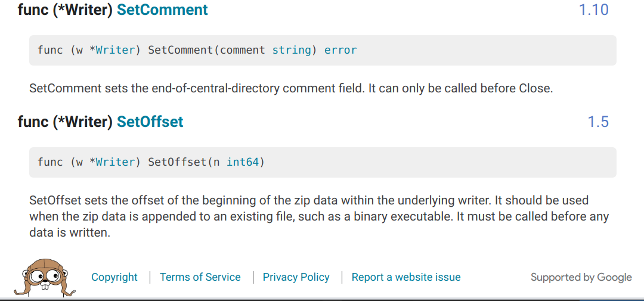The image size is (644, 301).
Task: Click the Supported by Google text
Action: tap(581, 277)
